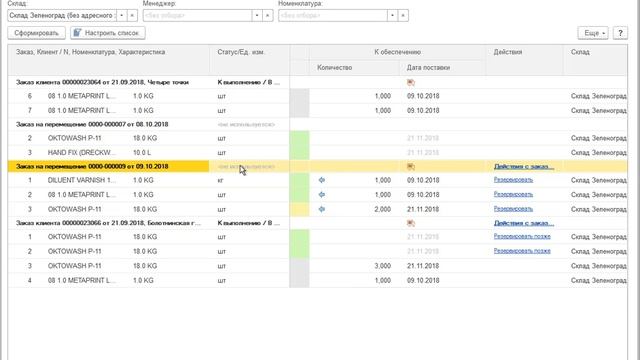Clear the Склад field with its x button
The width and height of the screenshot is (640, 360).
click(132, 16)
